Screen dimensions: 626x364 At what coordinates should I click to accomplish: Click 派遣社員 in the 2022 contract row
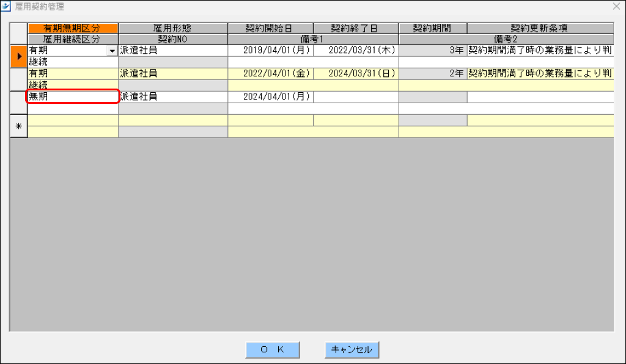(x=173, y=73)
